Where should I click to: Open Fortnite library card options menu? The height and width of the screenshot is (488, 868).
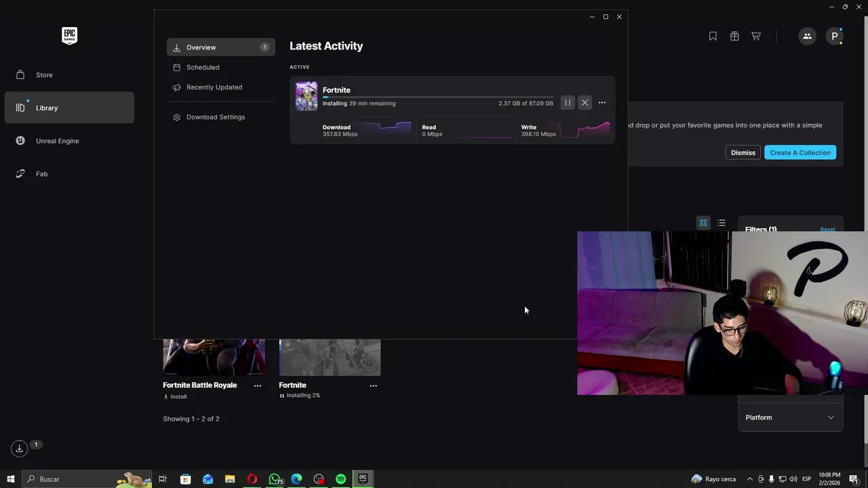pyautogui.click(x=373, y=386)
